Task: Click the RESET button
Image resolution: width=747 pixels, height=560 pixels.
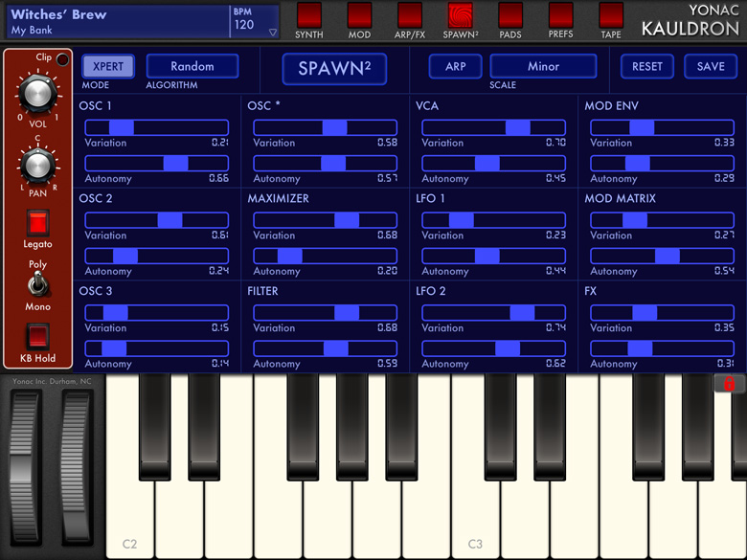Action: coord(647,66)
